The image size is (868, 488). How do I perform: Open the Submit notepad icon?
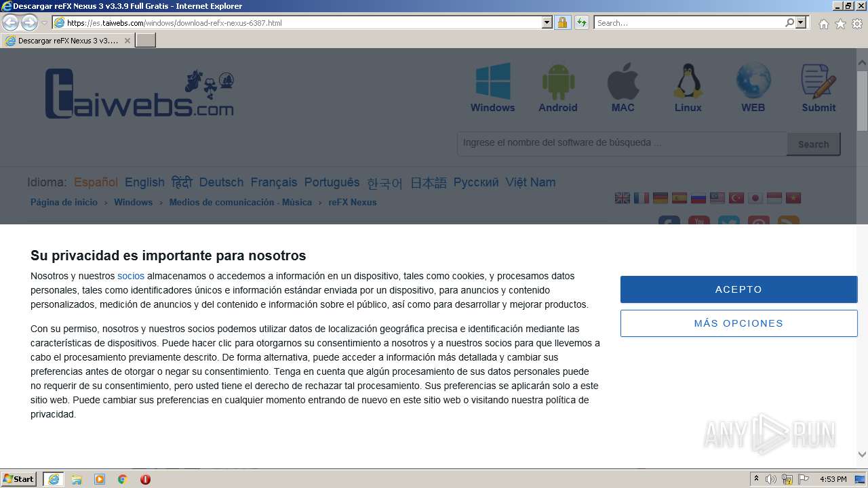click(x=818, y=81)
